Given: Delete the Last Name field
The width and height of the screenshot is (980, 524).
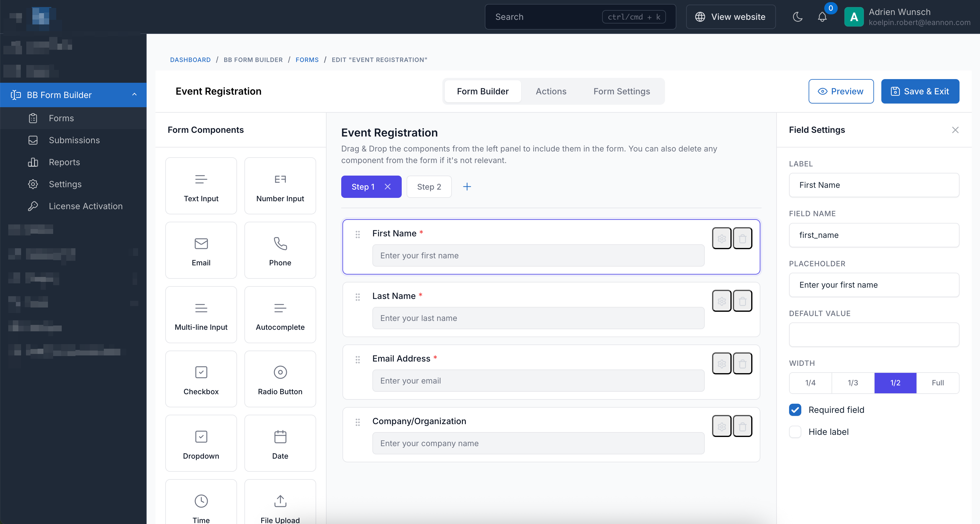Looking at the screenshot, I should [x=742, y=300].
